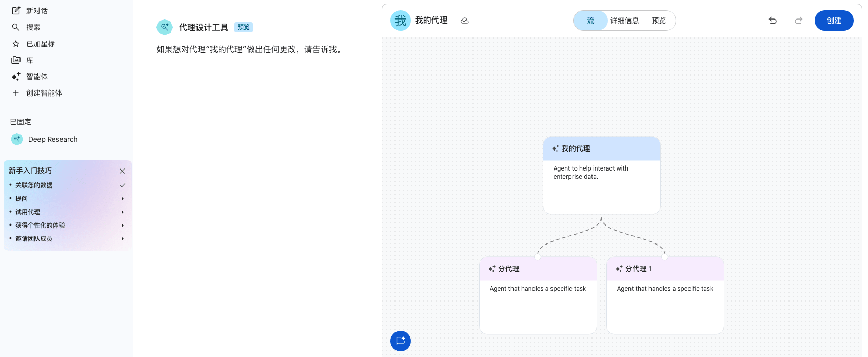The image size is (868, 357).
Task: Click the 我 agent avatar icon
Action: click(x=401, y=21)
